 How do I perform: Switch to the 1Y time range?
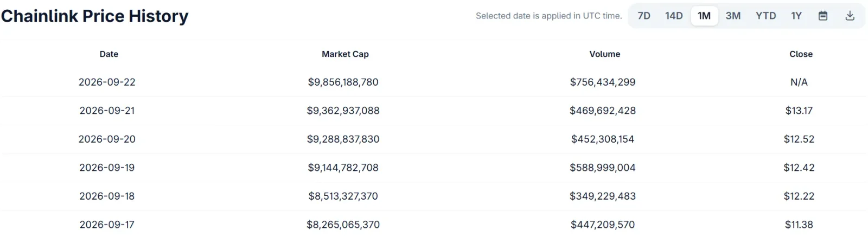(796, 16)
